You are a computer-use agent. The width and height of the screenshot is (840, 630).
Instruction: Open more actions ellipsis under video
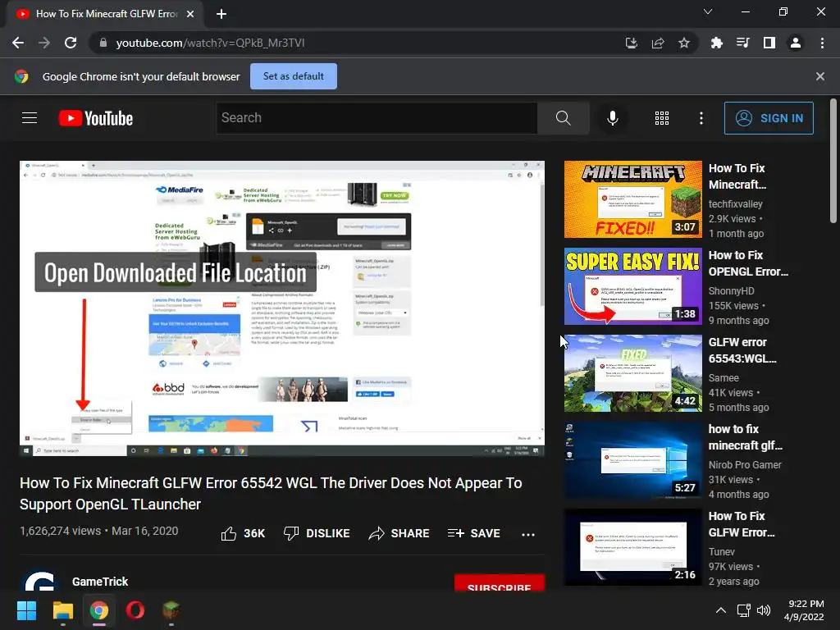(528, 534)
